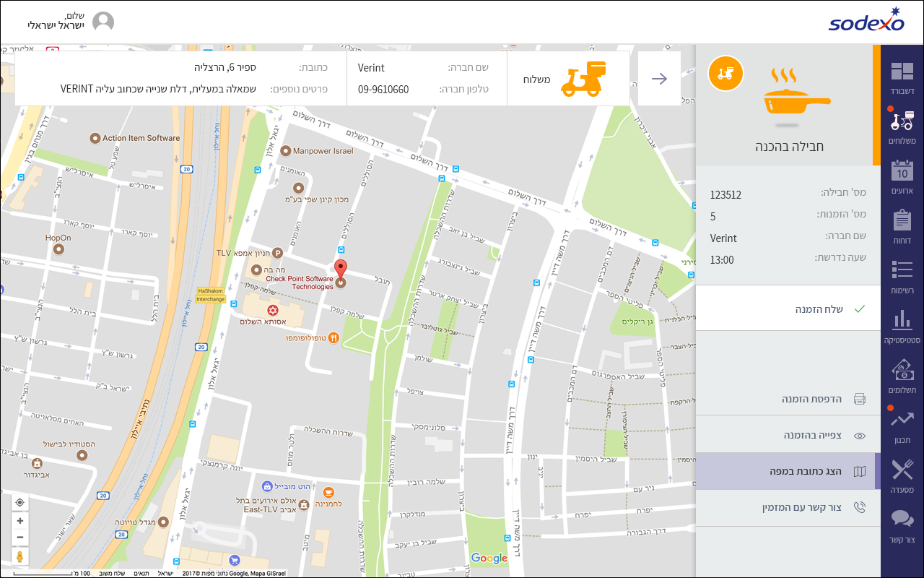Open the Statistics (סטטיסטיקה) bar chart icon
This screenshot has width=924, height=578.
click(x=902, y=326)
